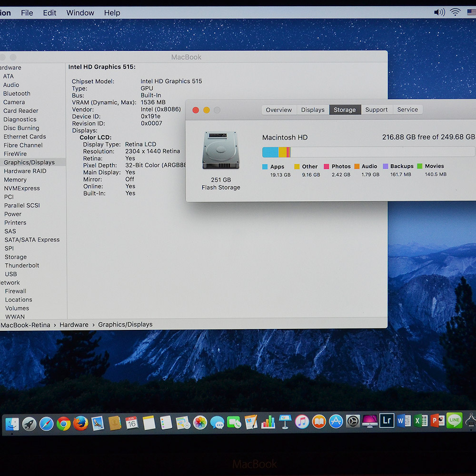
Task: Open the Support tab
Action: click(x=376, y=110)
